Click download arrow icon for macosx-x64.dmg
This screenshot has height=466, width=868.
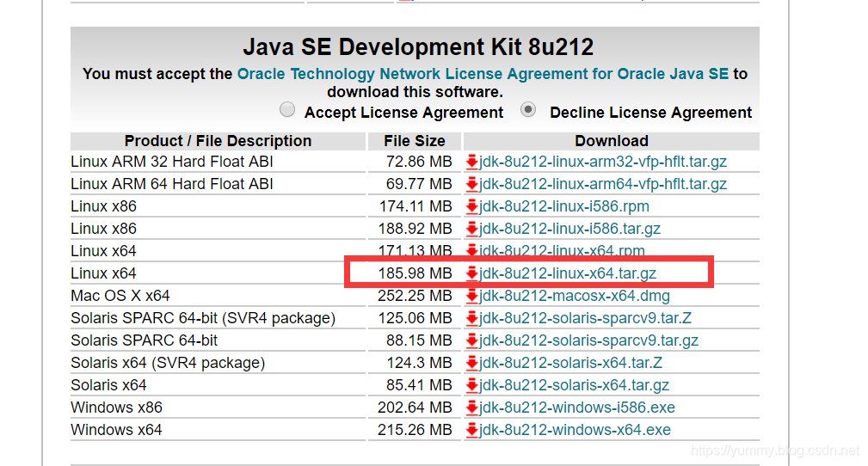(x=472, y=296)
